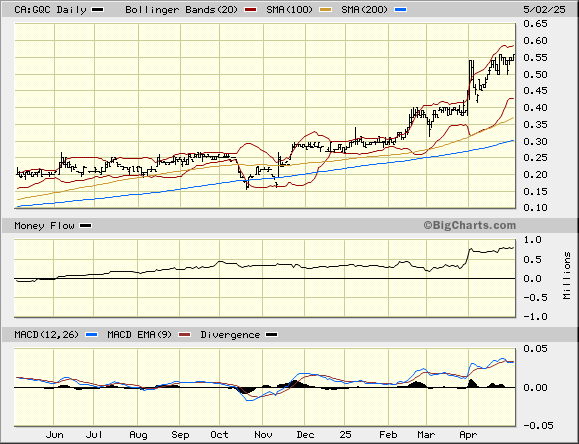Click the "CA:GQC Daily" chart title

(x=51, y=10)
